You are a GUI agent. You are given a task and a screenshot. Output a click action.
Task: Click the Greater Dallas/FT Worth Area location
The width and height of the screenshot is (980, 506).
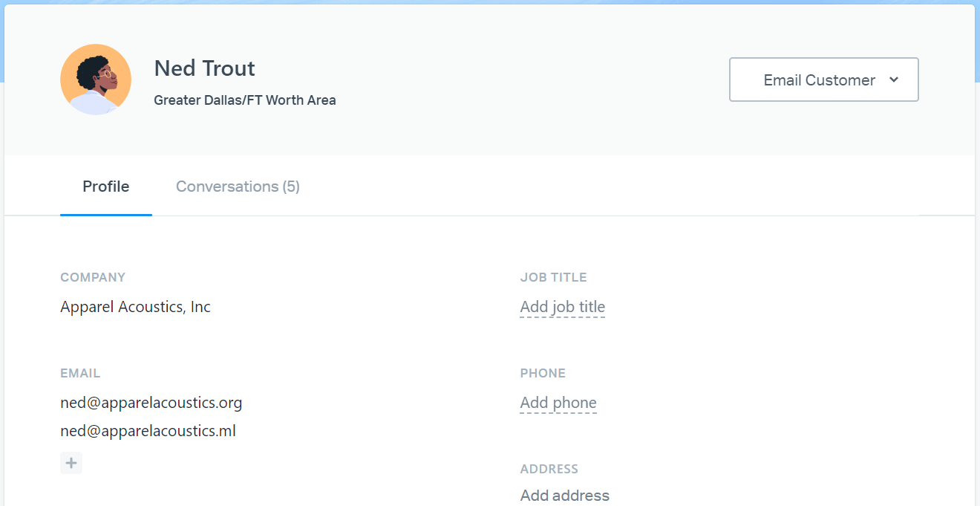click(x=244, y=100)
